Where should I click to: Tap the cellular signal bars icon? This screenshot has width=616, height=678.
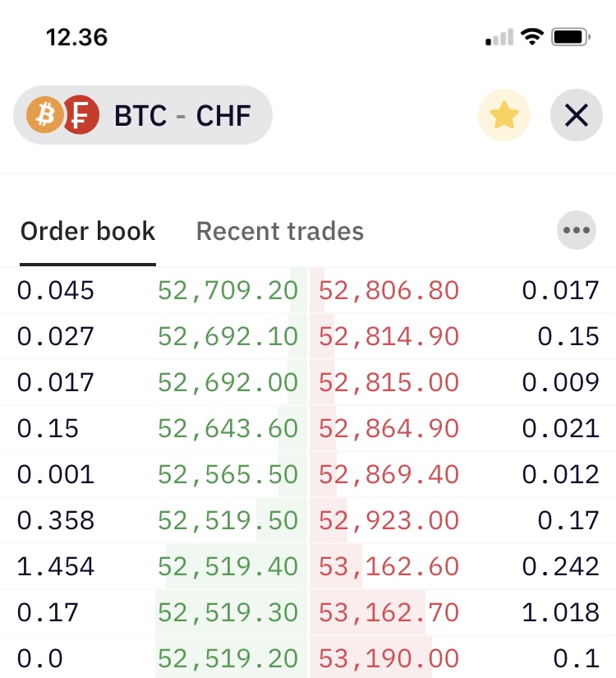[x=499, y=37]
